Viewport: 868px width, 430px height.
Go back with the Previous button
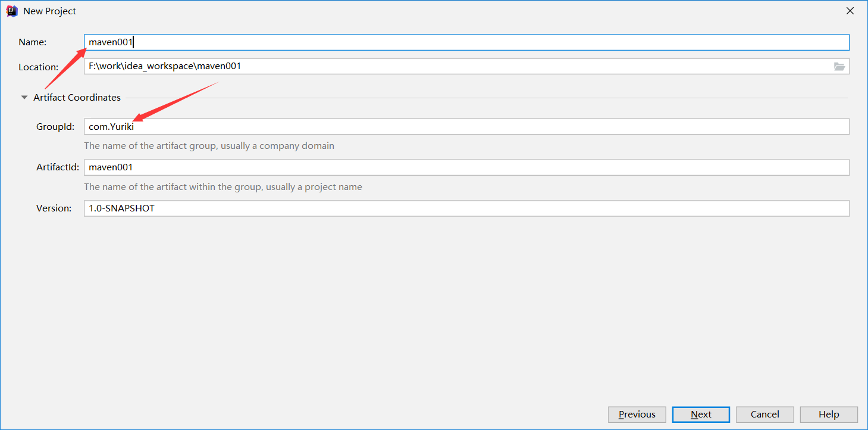coord(637,415)
